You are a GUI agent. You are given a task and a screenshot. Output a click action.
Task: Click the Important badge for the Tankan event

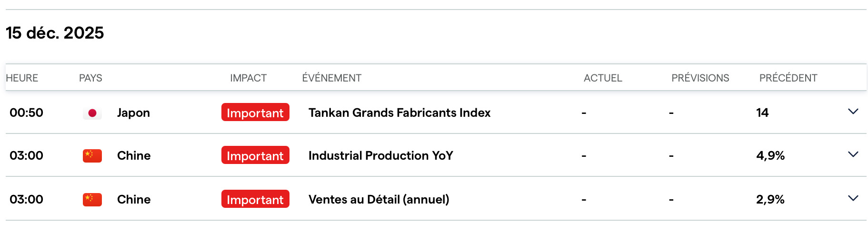[x=255, y=112]
